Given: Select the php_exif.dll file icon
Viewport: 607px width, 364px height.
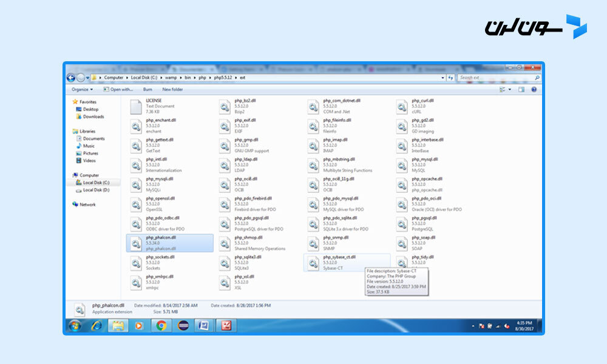Looking at the screenshot, I should pos(225,126).
